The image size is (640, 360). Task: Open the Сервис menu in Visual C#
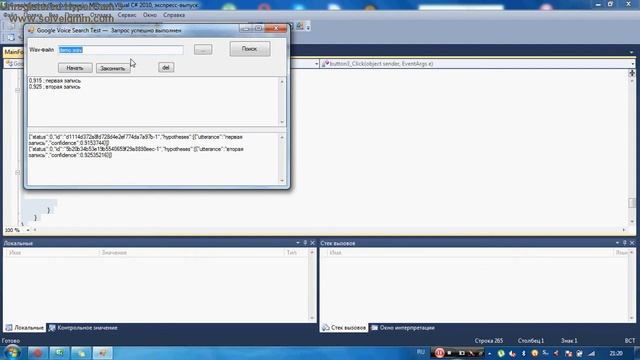coord(127,15)
